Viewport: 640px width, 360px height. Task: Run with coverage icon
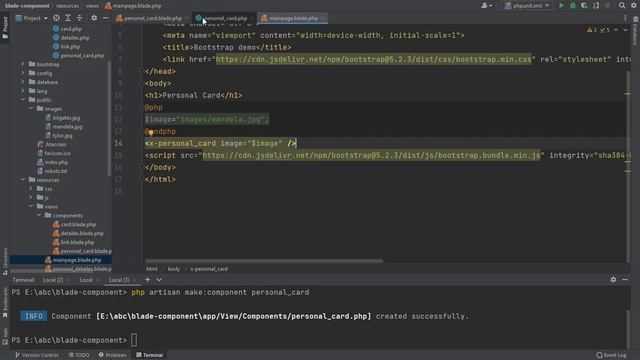584,6
